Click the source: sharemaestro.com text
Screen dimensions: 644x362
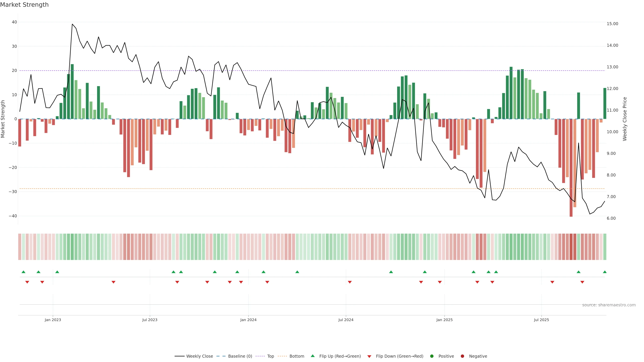tap(609, 305)
